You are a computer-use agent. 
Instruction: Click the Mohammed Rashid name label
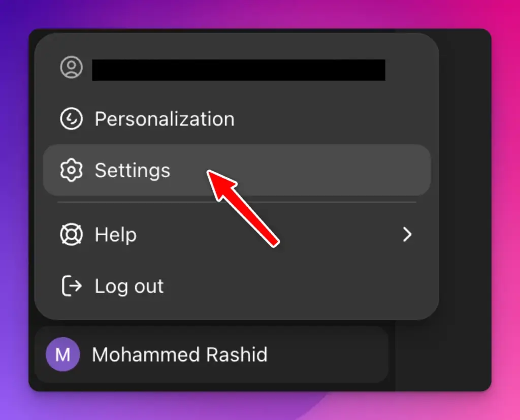(x=180, y=354)
